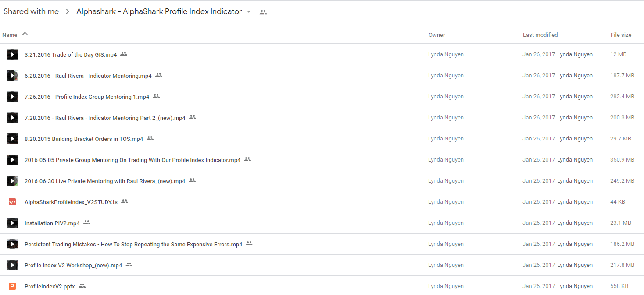Click owner Lynda Nguyen in the Installation PIV2.mp4 row

446,223
